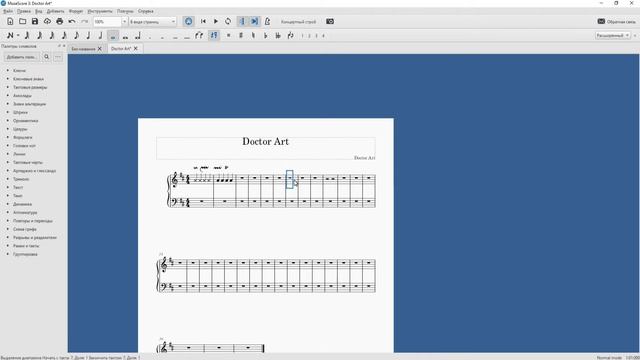Create a new score with the toolbar icon
Viewport: 640px width, 360px height.
tap(10, 21)
